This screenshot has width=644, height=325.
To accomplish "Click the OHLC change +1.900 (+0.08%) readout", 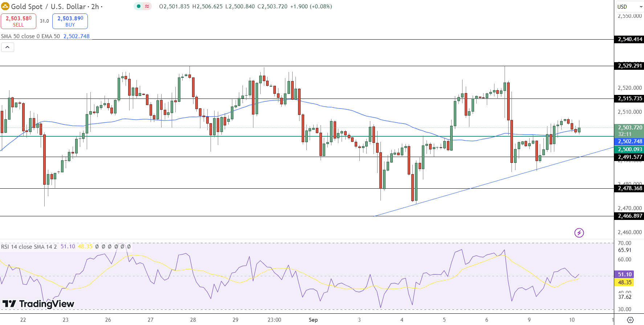I will (x=311, y=7).
